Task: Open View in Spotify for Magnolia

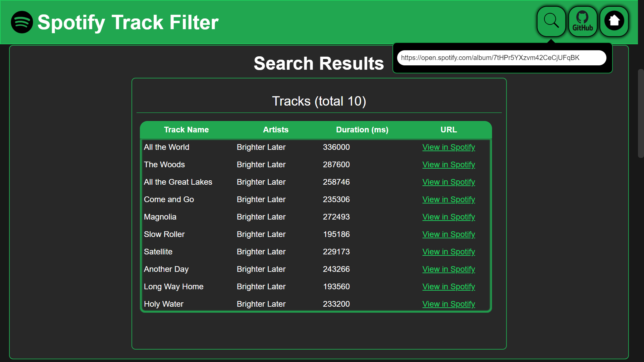Action: point(448,217)
